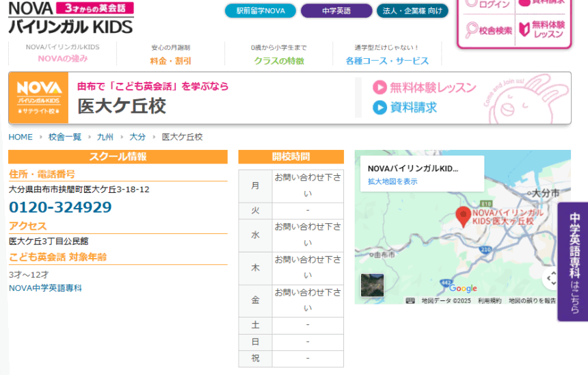Screen dimensions: 588x375
Task: Click the 校舎検索 magnifier icon
Action: tap(472, 30)
